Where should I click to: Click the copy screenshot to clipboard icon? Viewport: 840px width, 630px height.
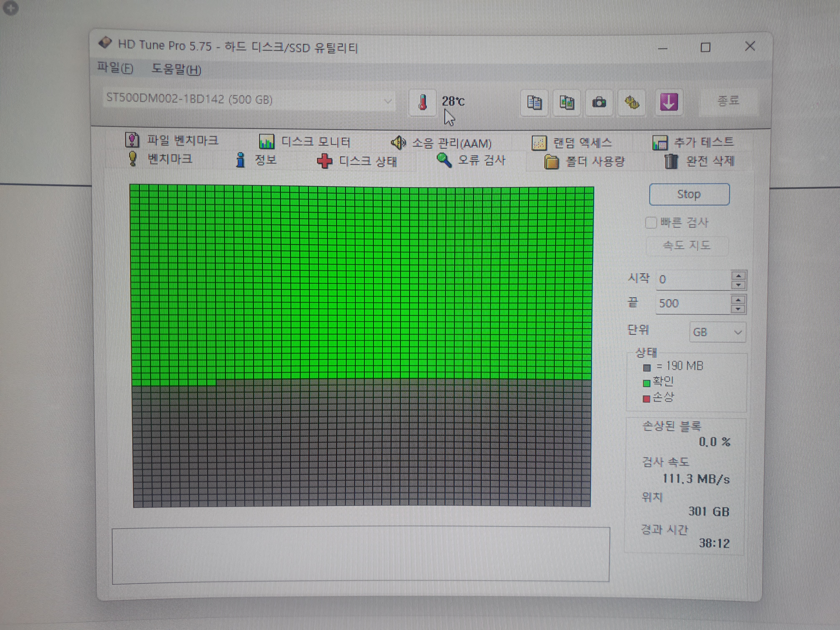(x=567, y=102)
